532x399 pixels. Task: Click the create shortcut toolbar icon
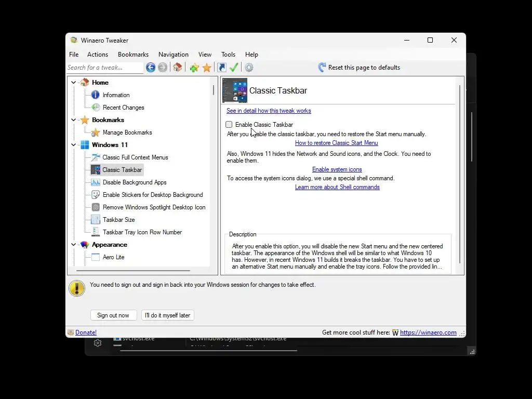click(x=221, y=67)
